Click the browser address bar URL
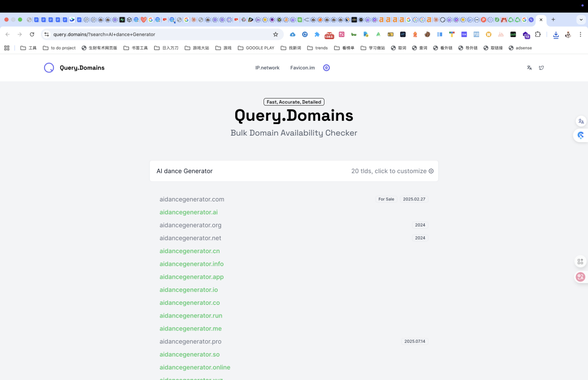 pyautogui.click(x=104, y=34)
